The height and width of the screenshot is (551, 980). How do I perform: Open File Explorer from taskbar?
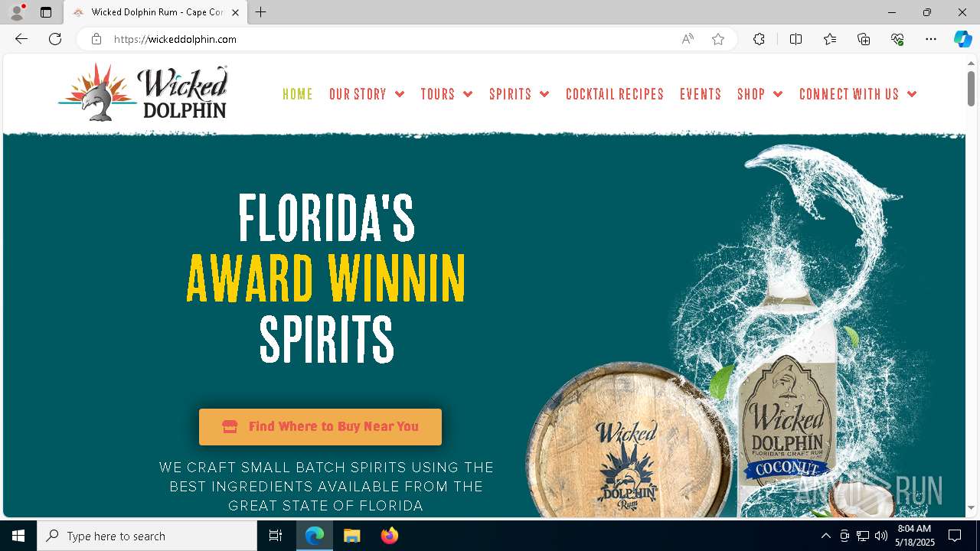point(352,536)
